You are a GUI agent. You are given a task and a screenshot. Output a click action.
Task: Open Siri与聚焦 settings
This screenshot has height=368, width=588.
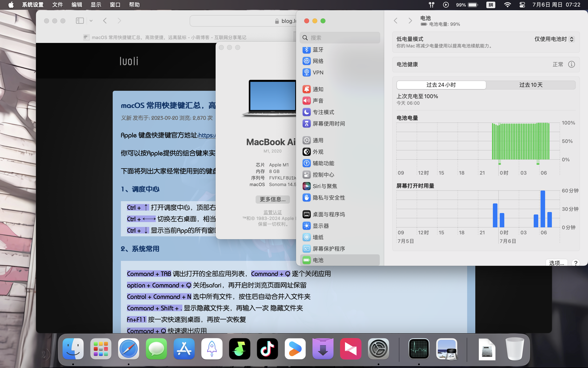[340, 186]
